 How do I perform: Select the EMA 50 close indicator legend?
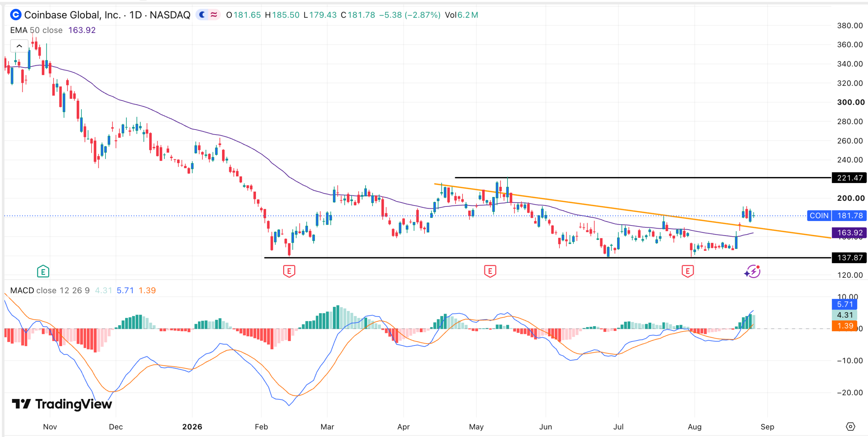coord(36,30)
